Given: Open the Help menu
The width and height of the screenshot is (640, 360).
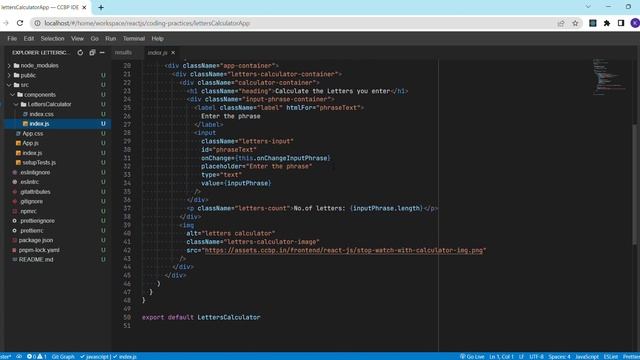Looking at the screenshot, I should pyautogui.click(x=158, y=38).
